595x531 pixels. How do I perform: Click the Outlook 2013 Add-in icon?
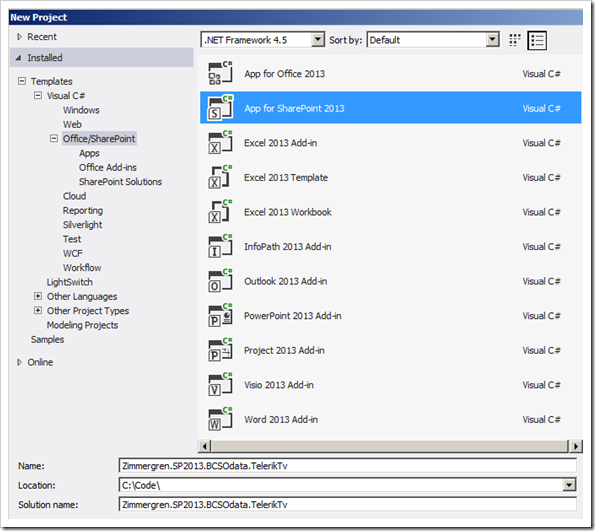point(220,281)
